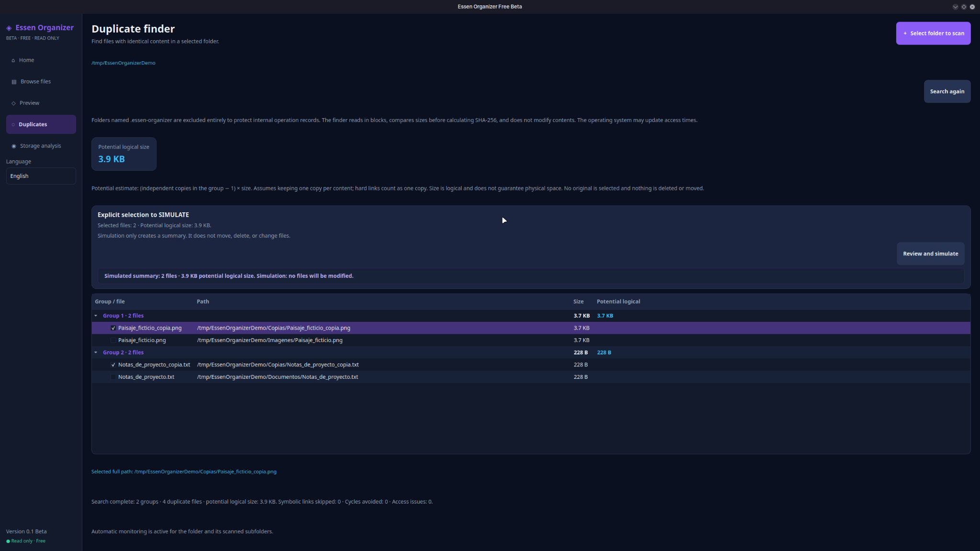Uncheck the Paisaje_ficticio_copia.png checkbox
Screen dimensions: 980x551
(x=113, y=328)
